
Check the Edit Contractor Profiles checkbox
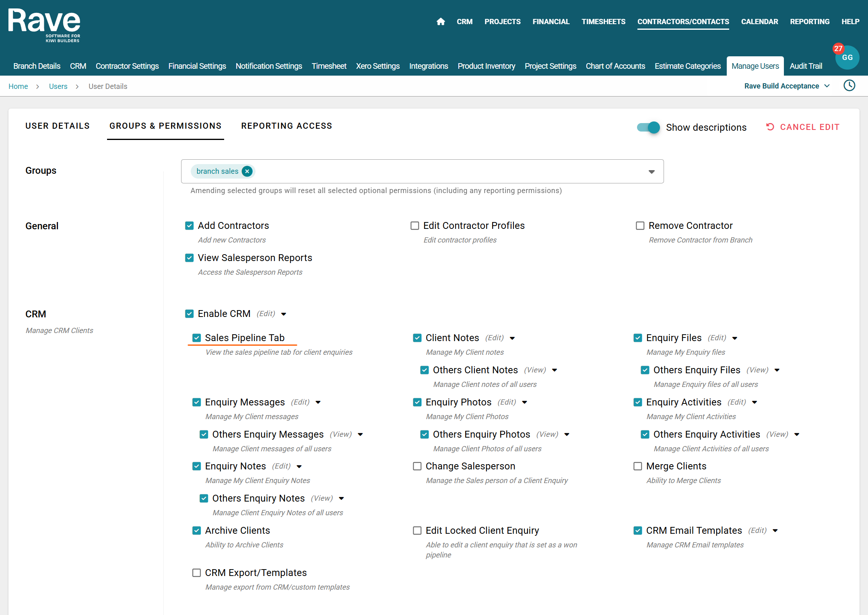(x=415, y=226)
